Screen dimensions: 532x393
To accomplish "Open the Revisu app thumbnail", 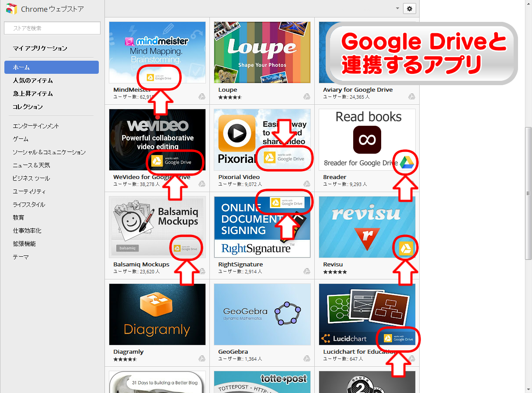I will (x=367, y=227).
